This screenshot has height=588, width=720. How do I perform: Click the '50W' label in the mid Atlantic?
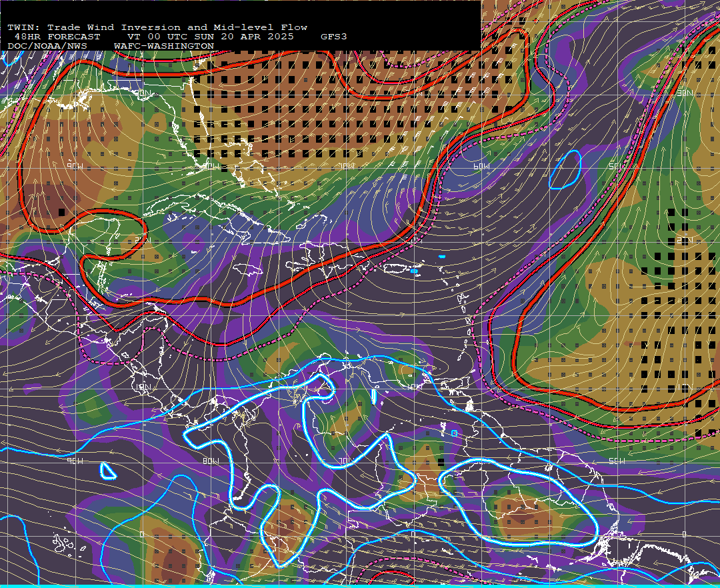click(616, 166)
